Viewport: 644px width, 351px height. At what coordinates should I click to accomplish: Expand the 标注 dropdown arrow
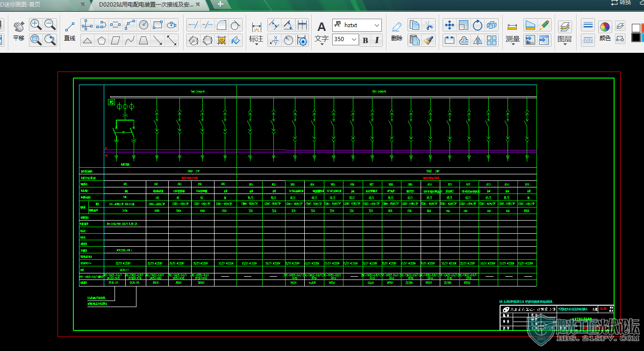click(x=256, y=44)
